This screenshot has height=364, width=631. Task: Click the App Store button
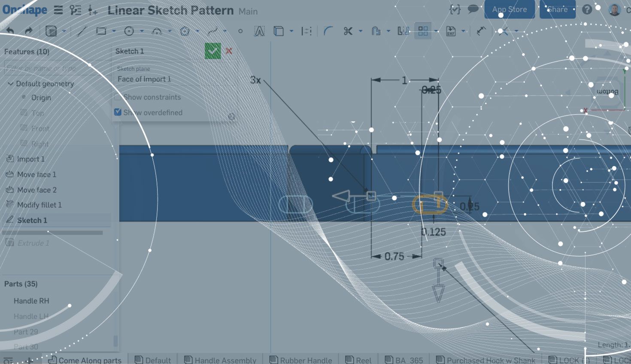[x=509, y=9]
